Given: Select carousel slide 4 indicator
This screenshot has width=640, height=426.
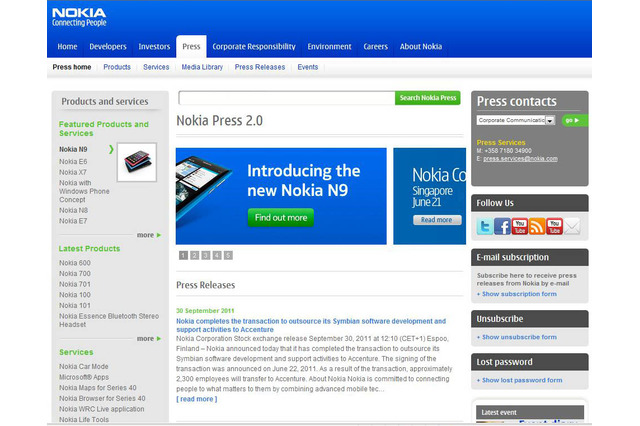Looking at the screenshot, I should 217,255.
